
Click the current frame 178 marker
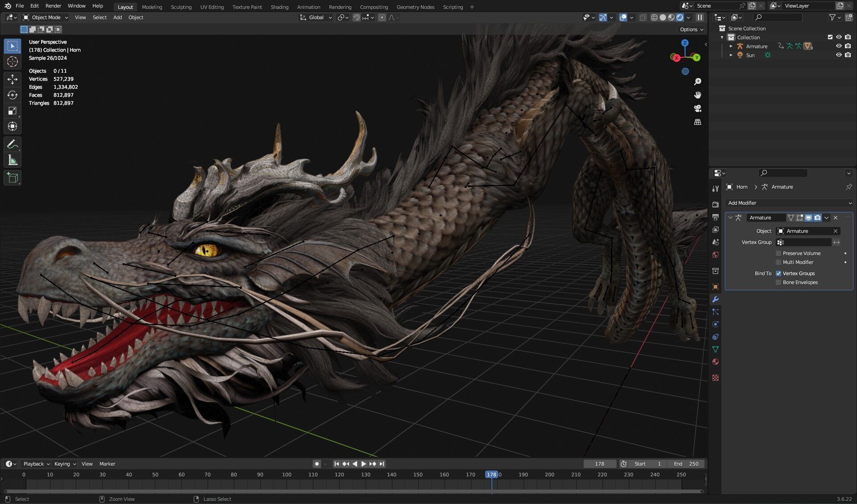click(x=491, y=475)
